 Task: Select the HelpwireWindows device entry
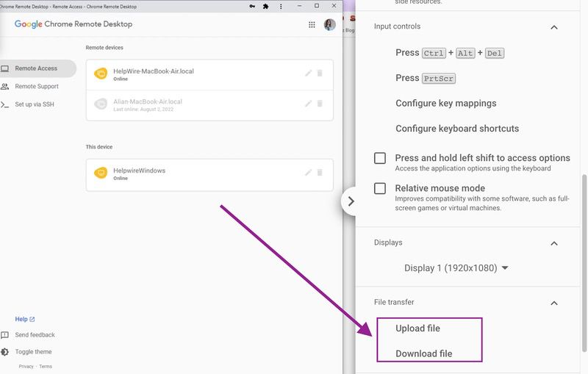click(209, 175)
